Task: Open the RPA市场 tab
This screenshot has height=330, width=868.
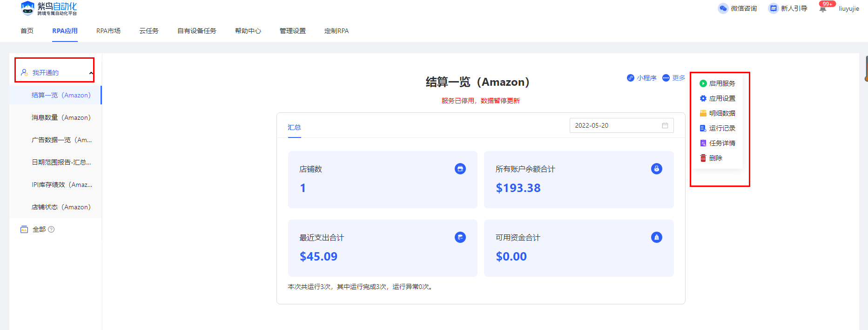Action: [108, 31]
